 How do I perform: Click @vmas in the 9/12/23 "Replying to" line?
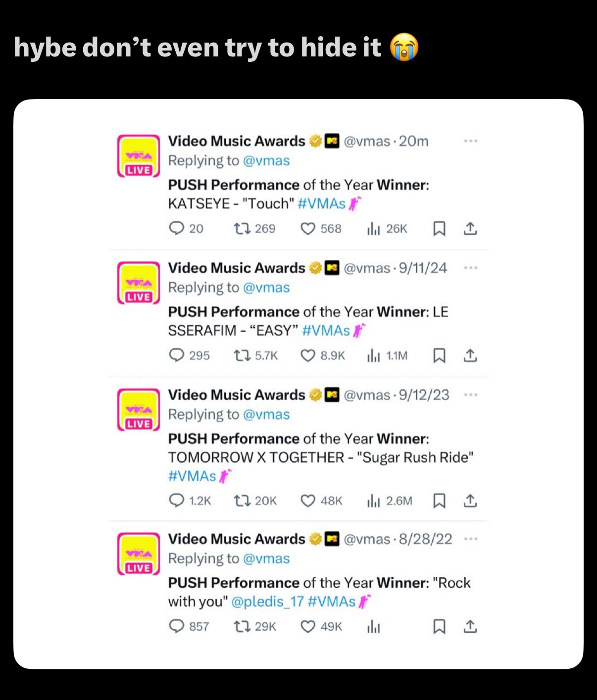click(266, 414)
